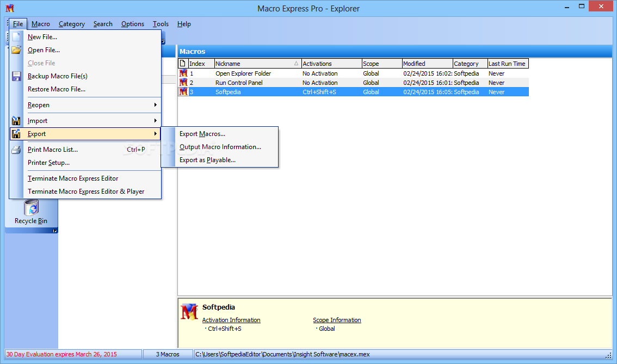Sort by Scope column header
This screenshot has height=364, width=617.
tap(382, 63)
